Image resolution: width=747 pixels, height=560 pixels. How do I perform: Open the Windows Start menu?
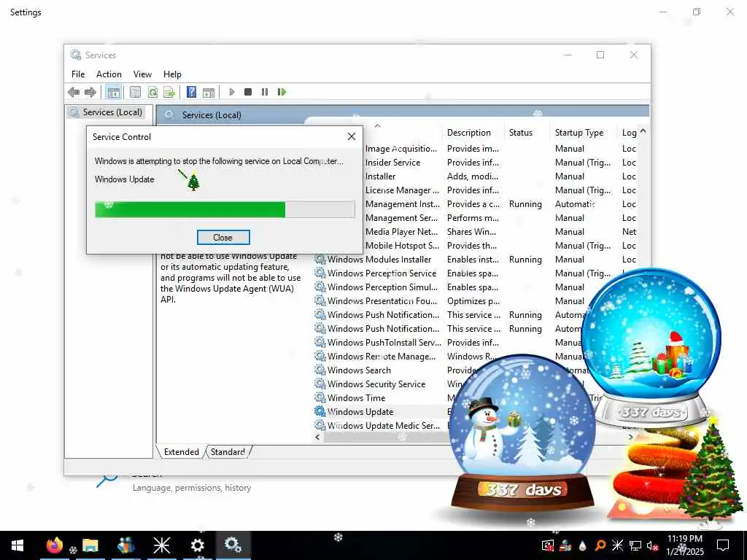(18, 545)
